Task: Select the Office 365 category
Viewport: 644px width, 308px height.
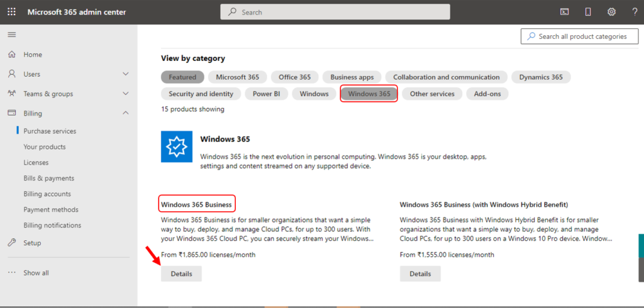Action: click(295, 77)
